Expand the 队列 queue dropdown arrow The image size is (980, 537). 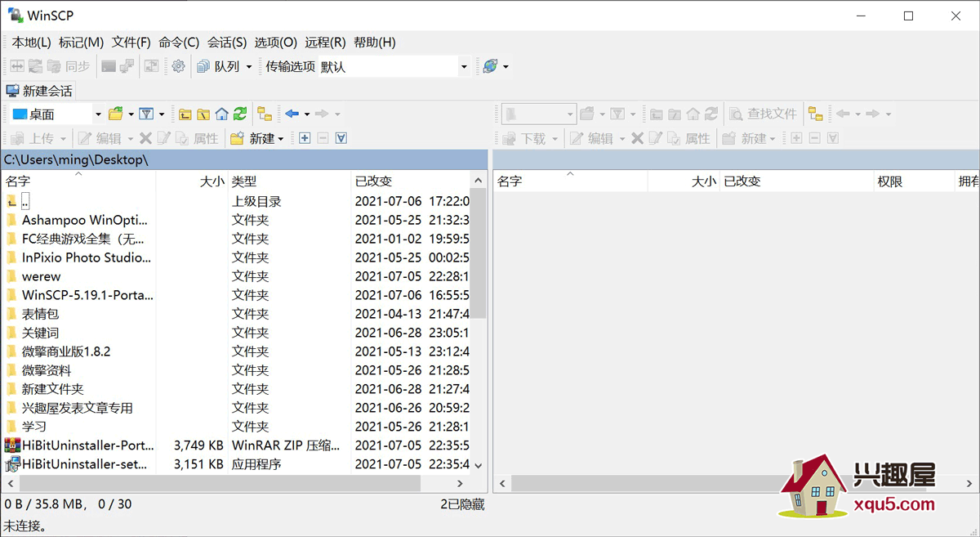coord(248,67)
